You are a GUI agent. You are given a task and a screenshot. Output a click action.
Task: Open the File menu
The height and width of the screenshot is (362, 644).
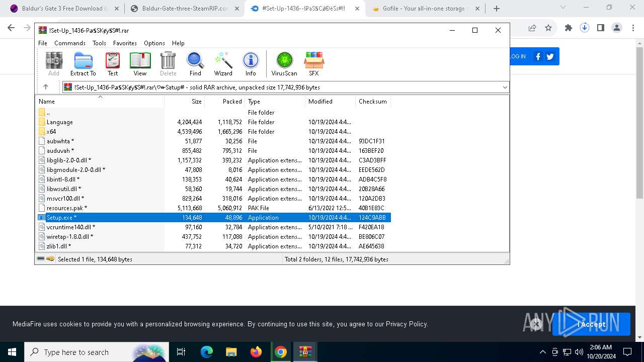43,43
